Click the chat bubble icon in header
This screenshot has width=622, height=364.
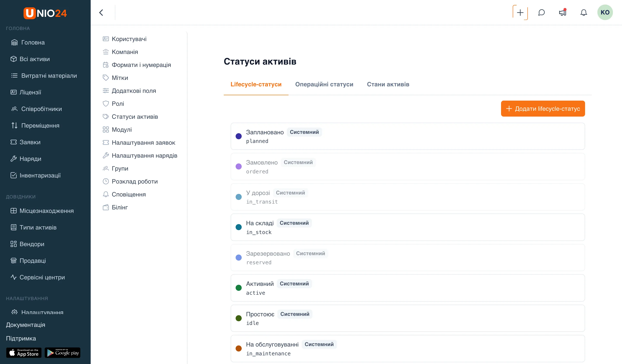(541, 12)
